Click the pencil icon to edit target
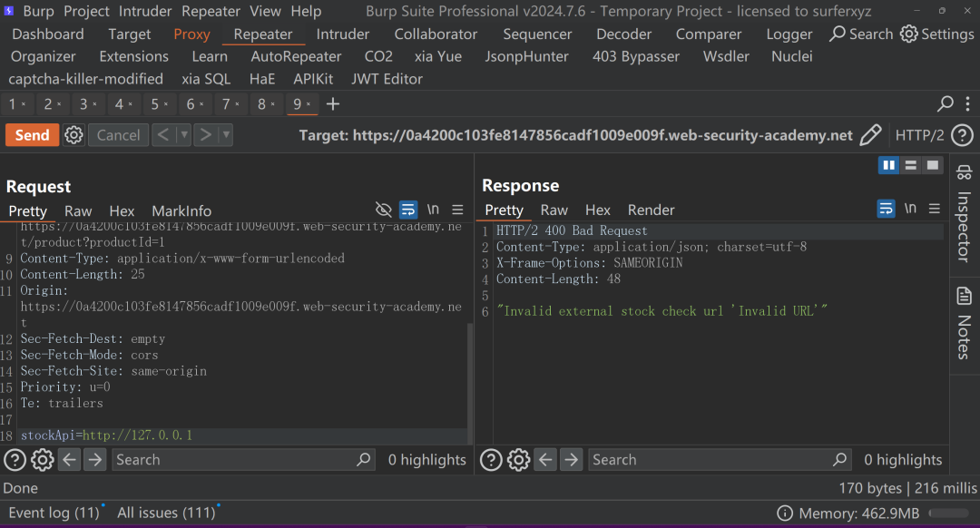Viewport: 980px width, 528px height. coord(870,135)
